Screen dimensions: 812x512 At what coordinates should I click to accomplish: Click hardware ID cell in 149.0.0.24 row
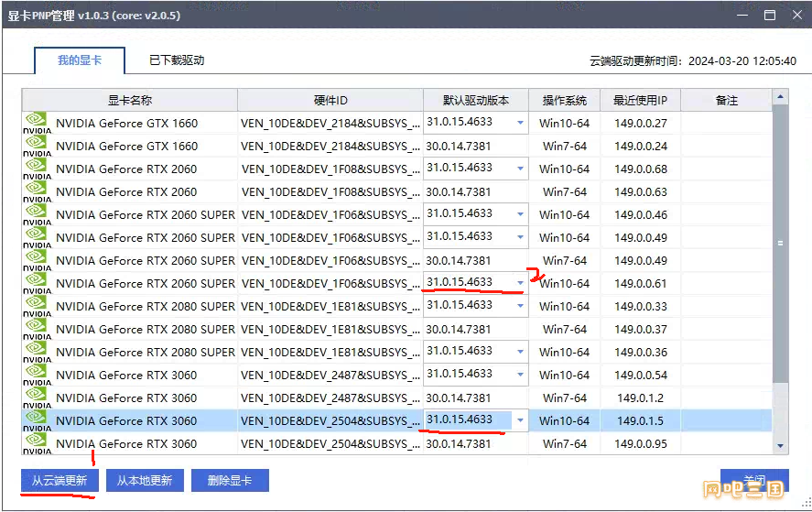(x=330, y=147)
